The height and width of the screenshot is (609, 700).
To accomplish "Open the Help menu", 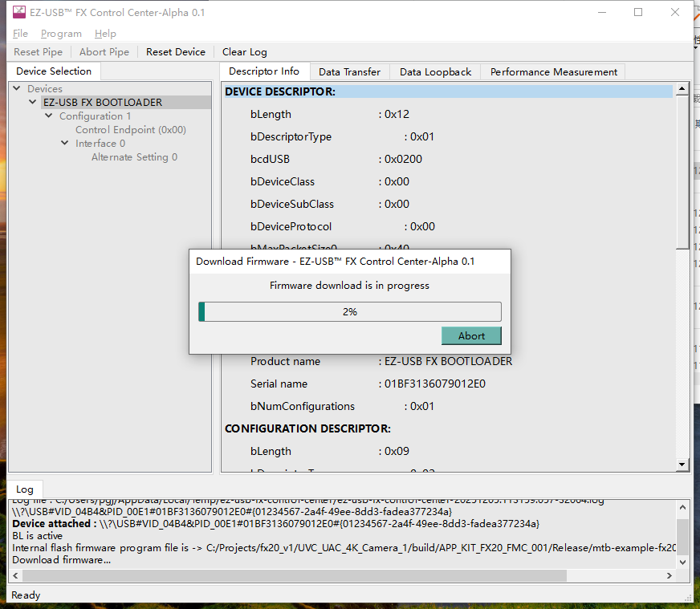I will click(x=105, y=34).
